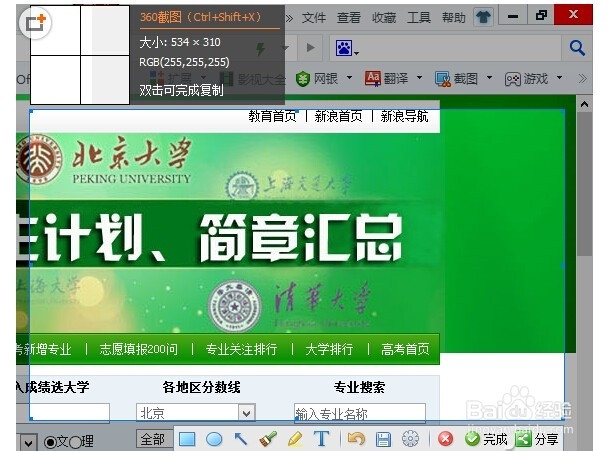Select the ellipse annotation tool
Viewport: 608px width, 451px height.
(x=214, y=439)
